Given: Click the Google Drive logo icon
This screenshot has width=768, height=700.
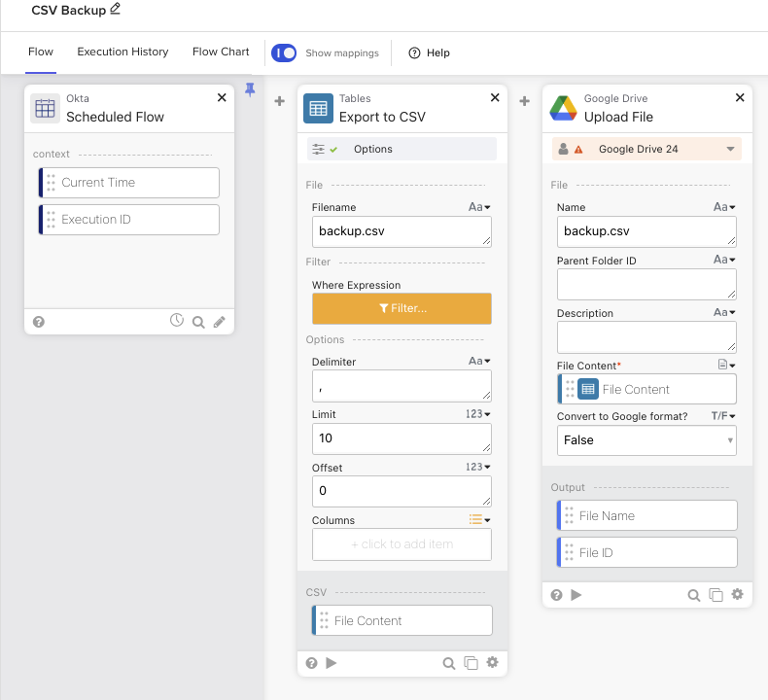Looking at the screenshot, I should pos(563,108).
